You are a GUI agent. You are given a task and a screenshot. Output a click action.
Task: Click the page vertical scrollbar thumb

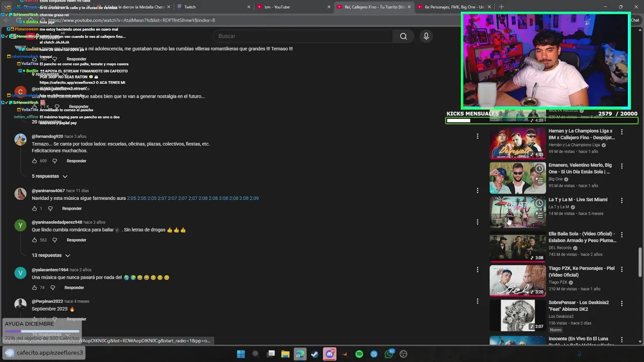(640, 261)
